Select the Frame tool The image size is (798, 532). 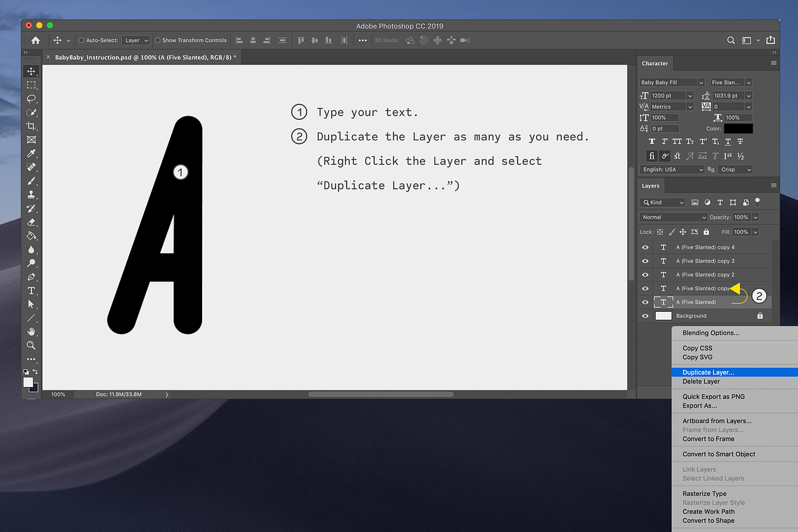[x=31, y=140]
